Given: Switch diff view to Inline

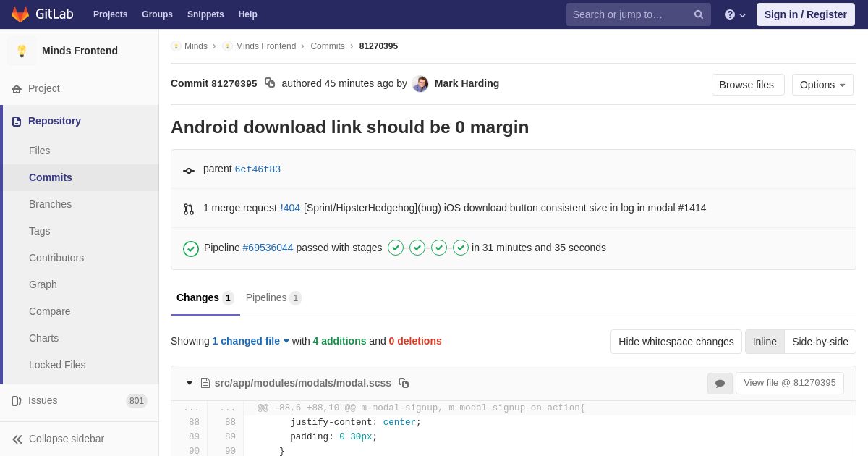Looking at the screenshot, I should click(765, 342).
